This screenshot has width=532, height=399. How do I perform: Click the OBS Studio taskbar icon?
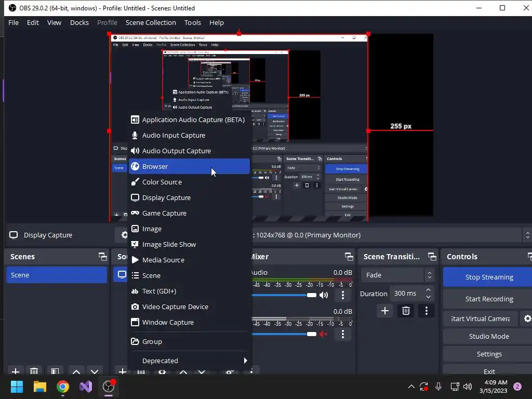coord(109,387)
